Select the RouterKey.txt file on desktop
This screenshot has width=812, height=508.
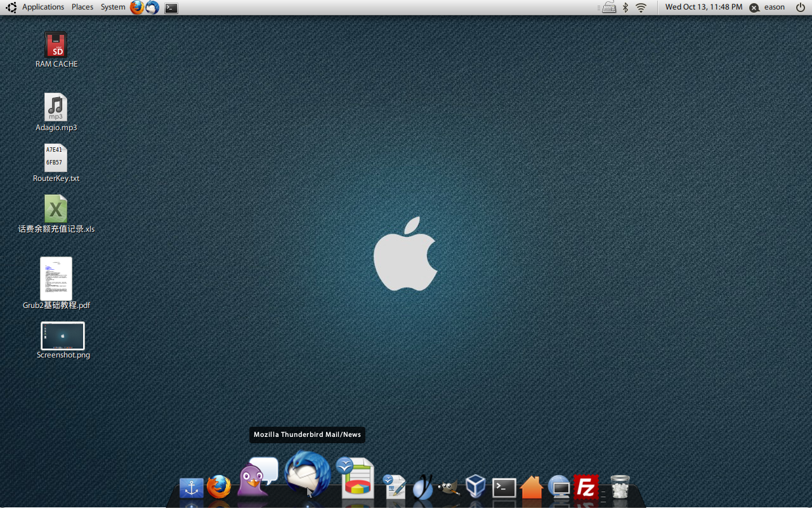[56, 163]
